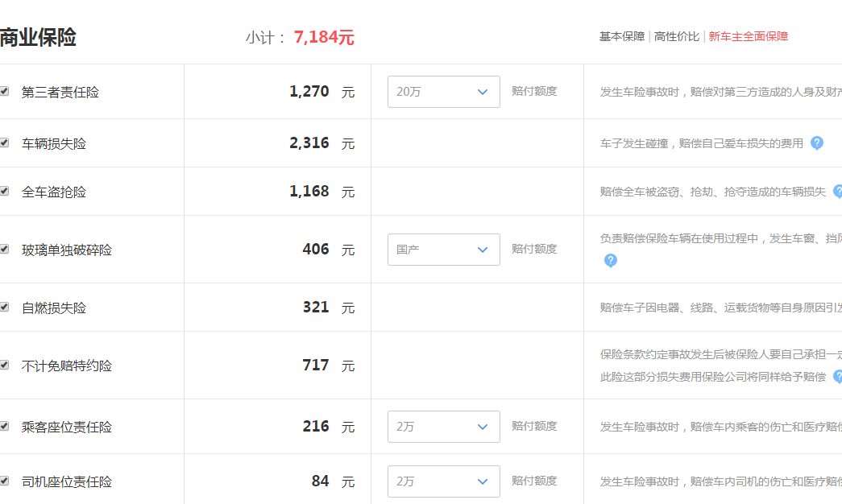Uncheck the 司机座位责任险 checkbox
Viewport: 842px width, 504px height.
tap(4, 481)
